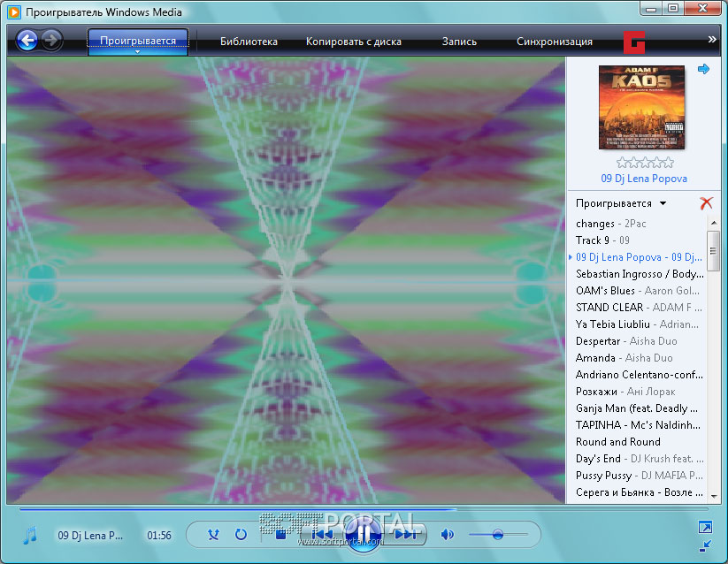Mute the sound with the speaker icon
The image size is (728, 564).
(447, 535)
